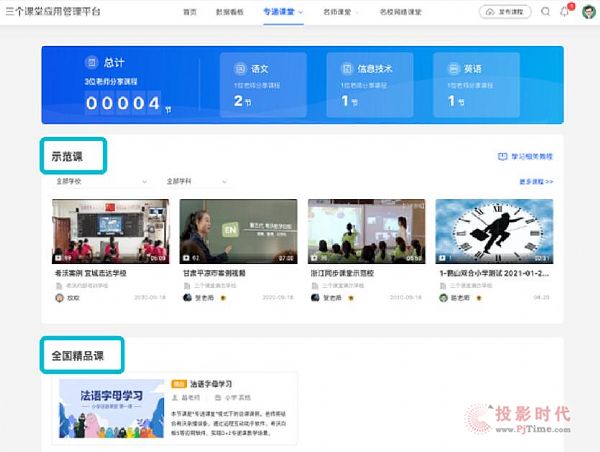Open the clock-image 小学测试 course thumbnail
The height and width of the screenshot is (452, 600).
494,231
